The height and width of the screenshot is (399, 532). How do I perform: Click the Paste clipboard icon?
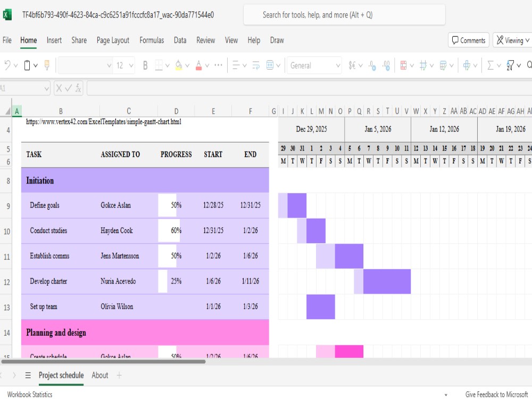point(27,65)
